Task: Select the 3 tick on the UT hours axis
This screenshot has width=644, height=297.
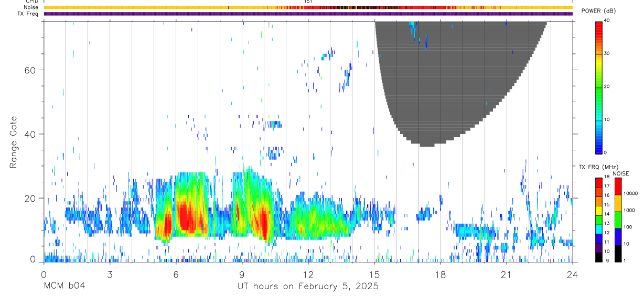Action: point(110,274)
